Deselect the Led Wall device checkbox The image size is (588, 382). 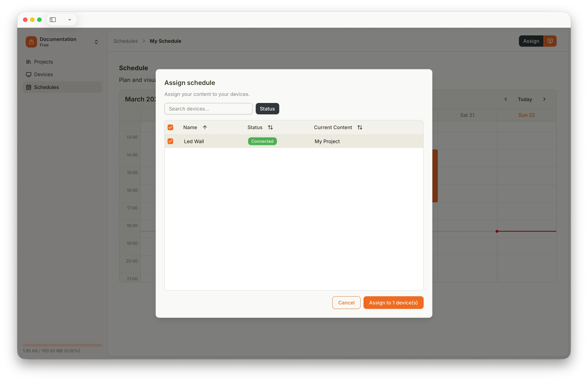coord(171,141)
